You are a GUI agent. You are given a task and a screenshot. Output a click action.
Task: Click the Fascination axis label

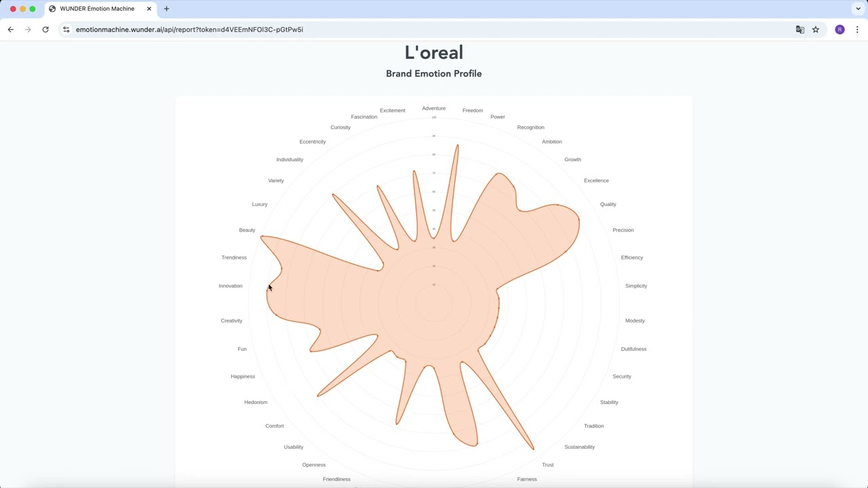coord(364,117)
